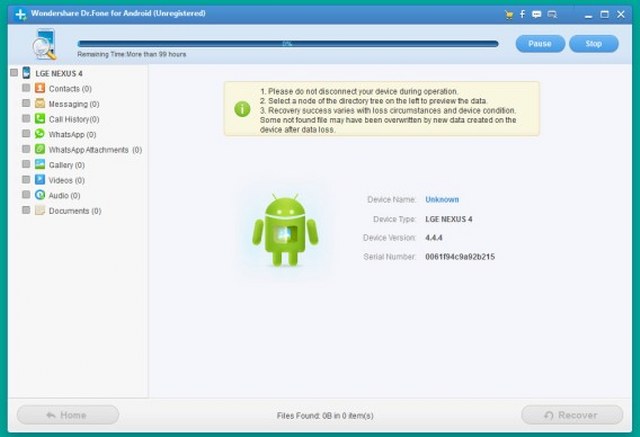Click the LGE NEXUS 4 phone icon
This screenshot has height=437, width=640.
tap(27, 73)
